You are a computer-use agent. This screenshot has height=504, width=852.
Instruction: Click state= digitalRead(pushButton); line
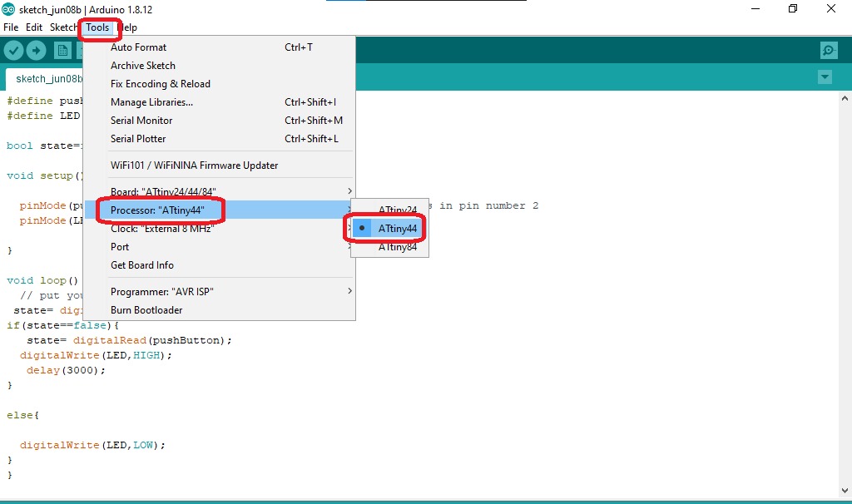click(x=129, y=340)
